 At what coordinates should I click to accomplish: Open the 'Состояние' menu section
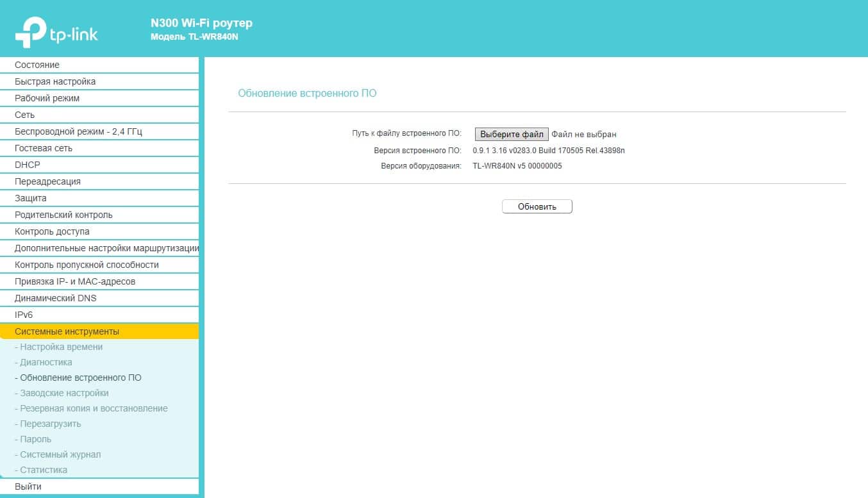[x=37, y=65]
